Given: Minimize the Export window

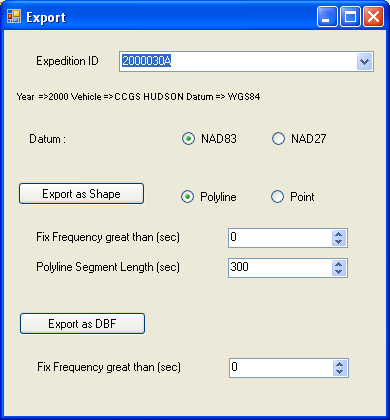Looking at the screenshot, I should tap(327, 16).
